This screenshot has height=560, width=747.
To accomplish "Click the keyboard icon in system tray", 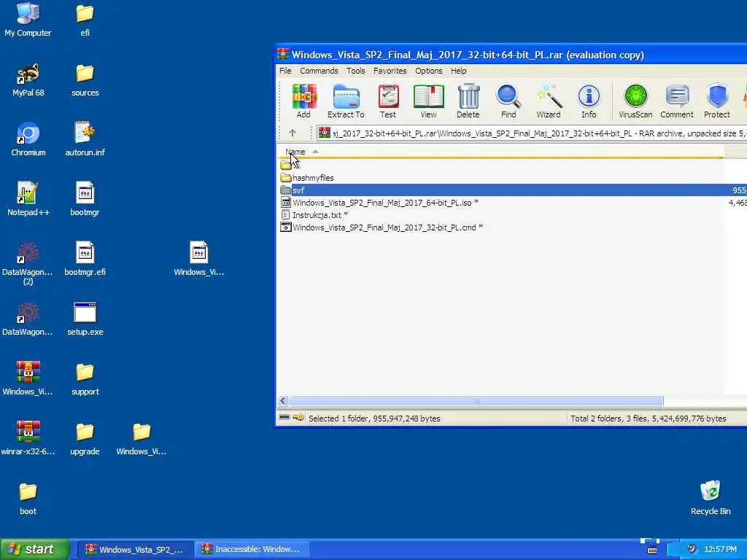I will point(652,550).
